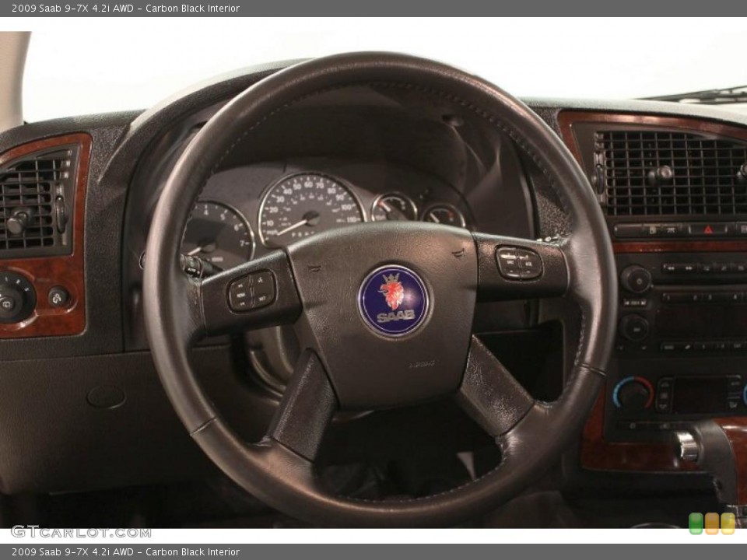Click the header caption "2009 Saab 9-7X 4.2i AWD"

[x=72, y=8]
